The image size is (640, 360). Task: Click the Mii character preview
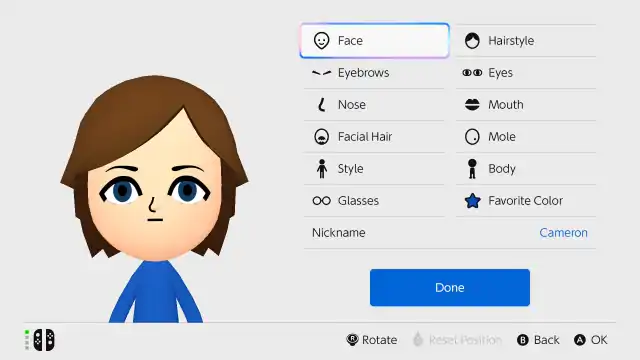(154, 198)
